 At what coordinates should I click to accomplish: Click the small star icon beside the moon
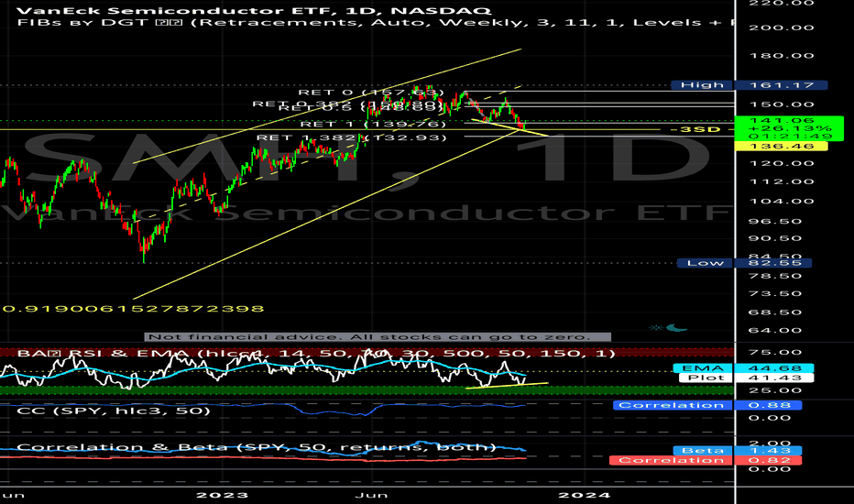(x=656, y=327)
